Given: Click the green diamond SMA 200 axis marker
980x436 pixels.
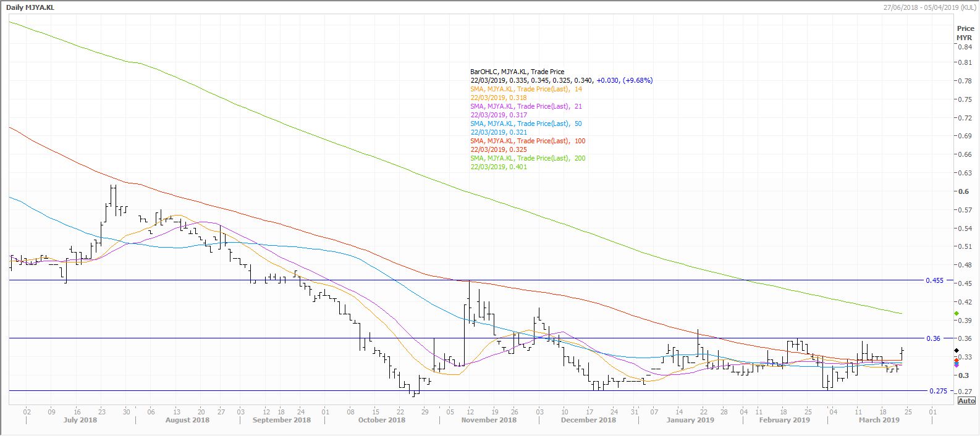Looking at the screenshot, I should (x=957, y=314).
